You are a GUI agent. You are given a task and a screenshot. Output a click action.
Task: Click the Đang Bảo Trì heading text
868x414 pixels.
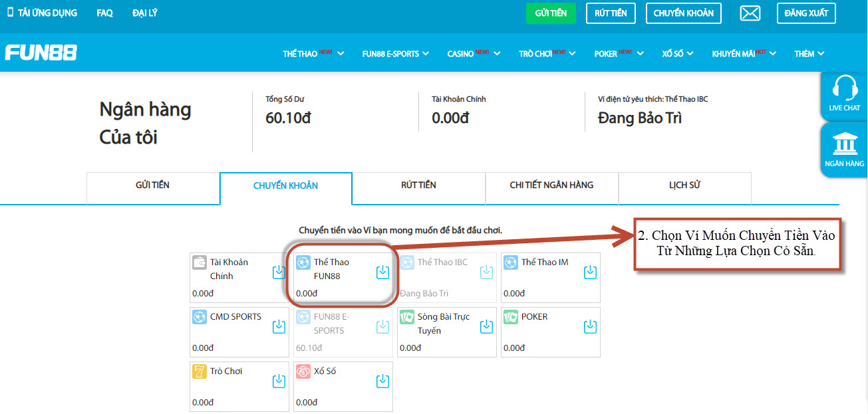coord(640,118)
